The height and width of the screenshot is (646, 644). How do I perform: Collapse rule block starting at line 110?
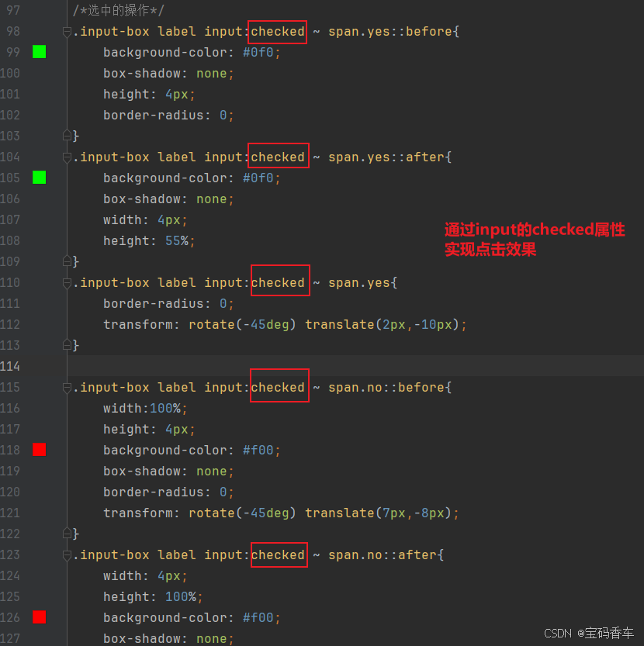(x=67, y=282)
